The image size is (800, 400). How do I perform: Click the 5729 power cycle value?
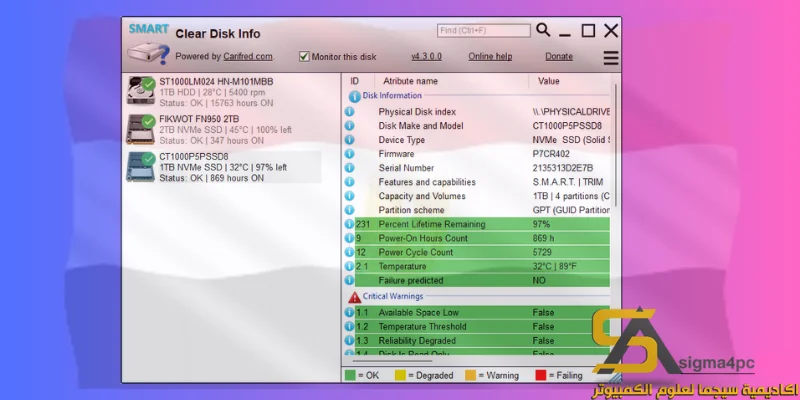(542, 252)
